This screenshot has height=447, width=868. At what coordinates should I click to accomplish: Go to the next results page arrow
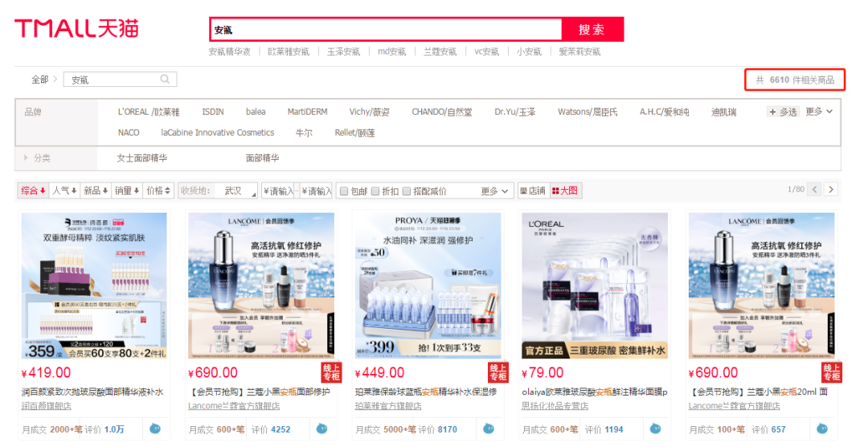[x=830, y=190]
